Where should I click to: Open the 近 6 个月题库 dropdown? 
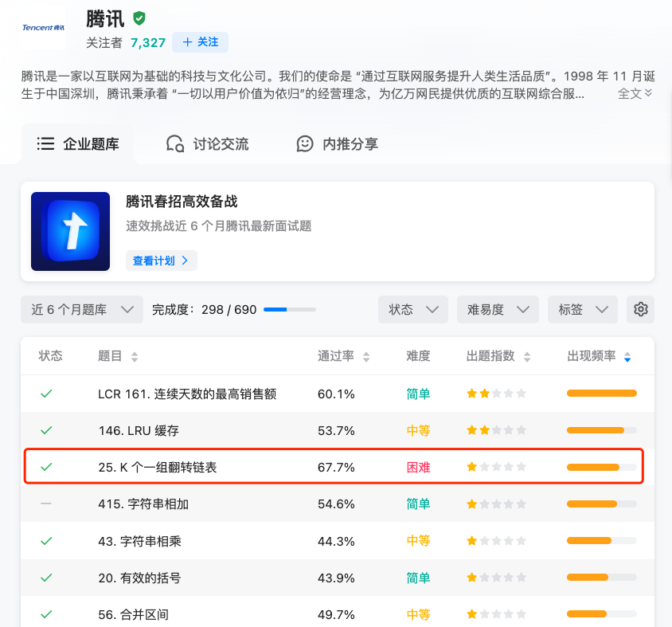[82, 309]
